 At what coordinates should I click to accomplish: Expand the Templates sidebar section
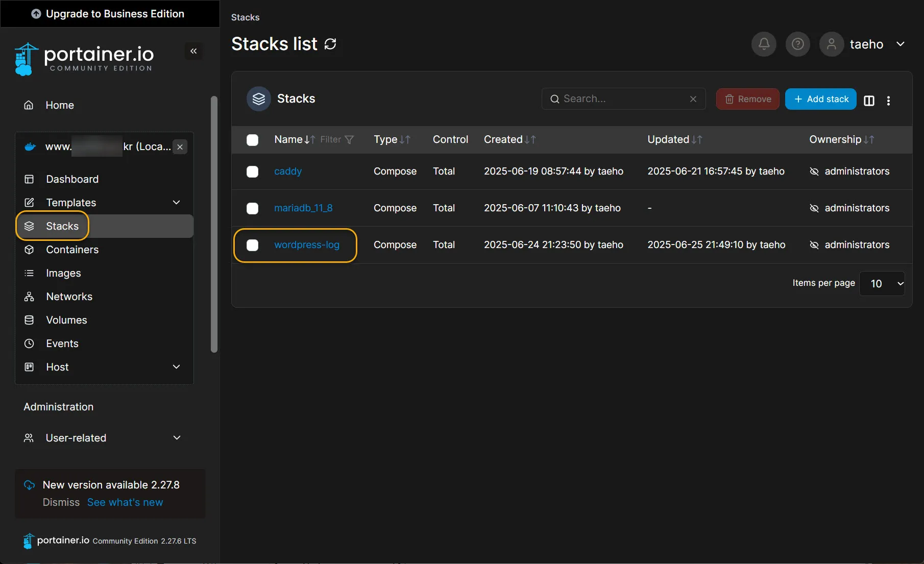(177, 202)
